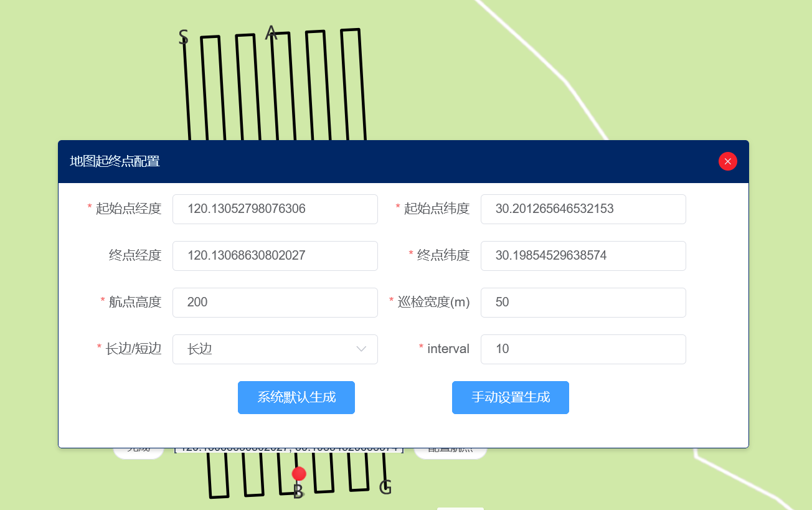This screenshot has width=812, height=510.
Task: Focus the 航点高度 input field
Action: [275, 303]
